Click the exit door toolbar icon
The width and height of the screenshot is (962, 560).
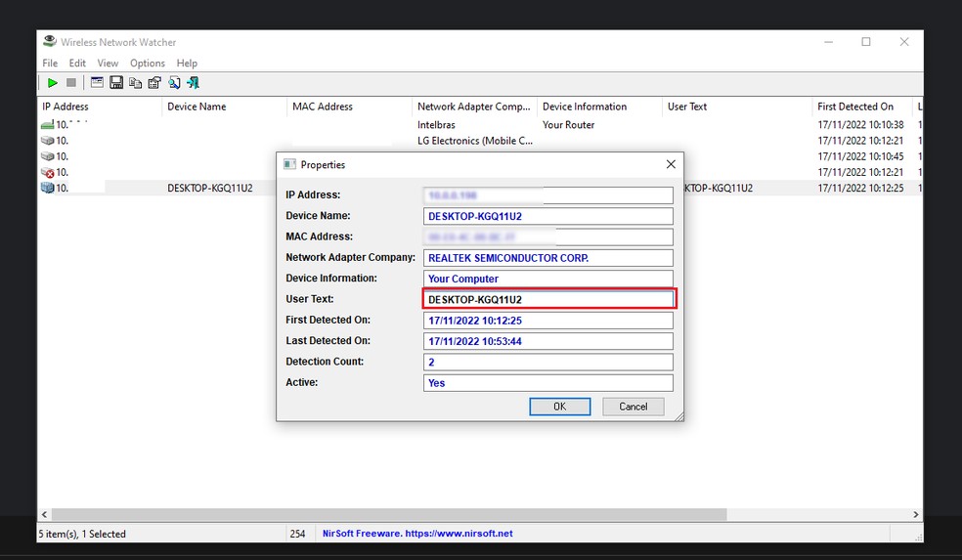pyautogui.click(x=194, y=82)
